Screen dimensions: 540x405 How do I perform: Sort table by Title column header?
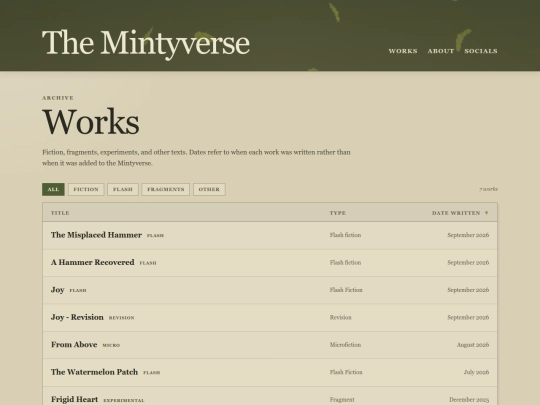(60, 213)
